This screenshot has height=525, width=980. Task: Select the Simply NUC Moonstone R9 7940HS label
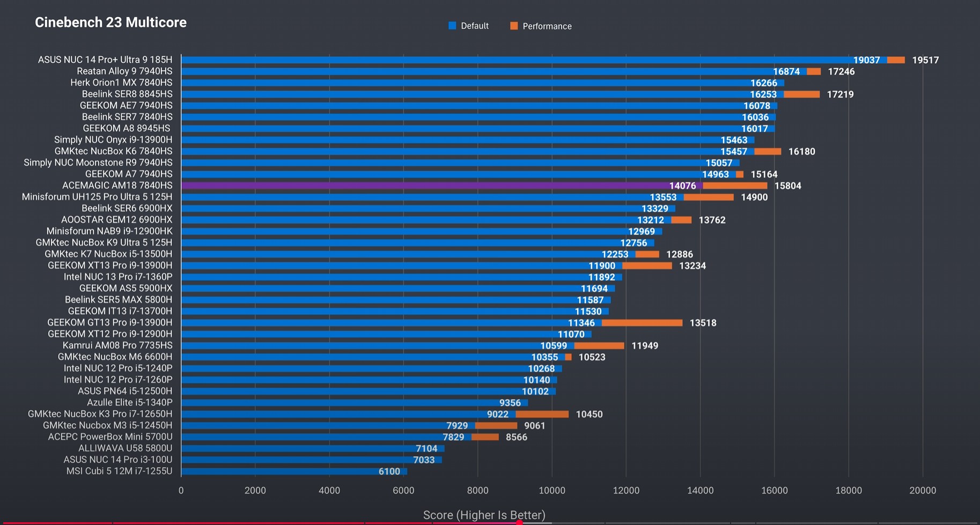tap(98, 162)
